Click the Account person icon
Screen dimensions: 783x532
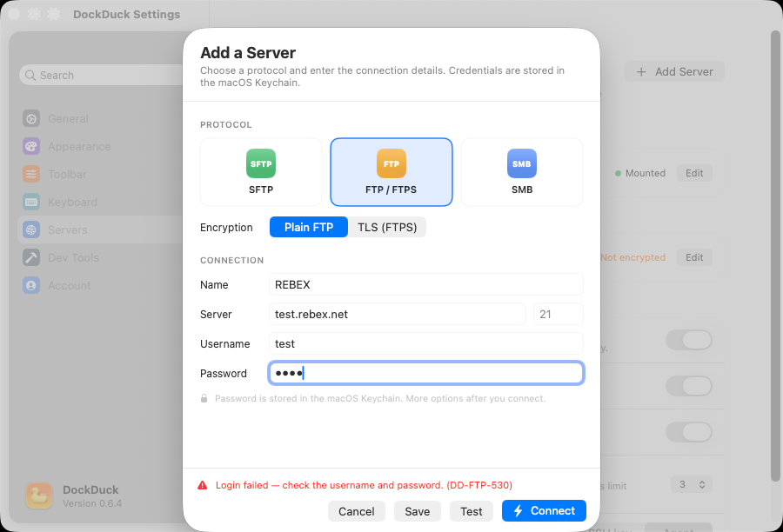click(x=31, y=285)
